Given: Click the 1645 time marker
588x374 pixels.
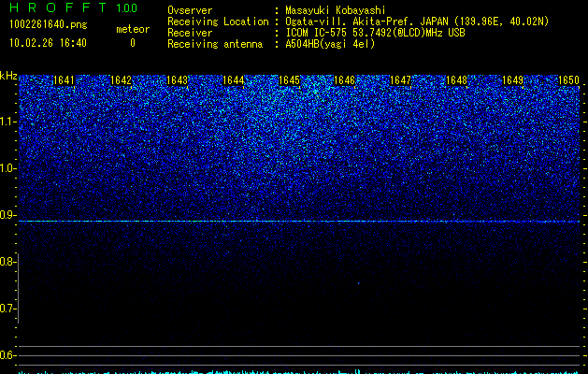Looking at the screenshot, I should [x=289, y=80].
